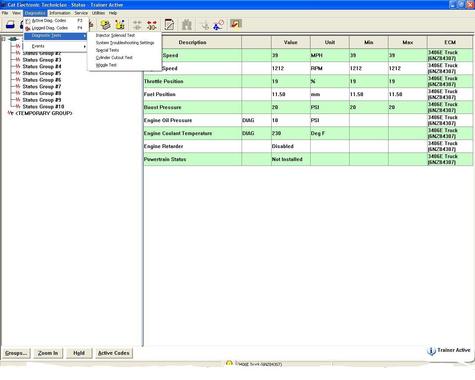Click the Powertrain Status row label
The height and width of the screenshot is (380, 475).
click(x=165, y=159)
